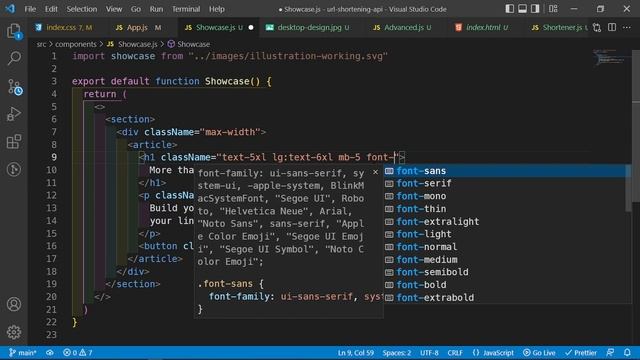The image size is (640, 360).
Task: Open the Terminal menu
Action: pyautogui.click(x=186, y=9)
